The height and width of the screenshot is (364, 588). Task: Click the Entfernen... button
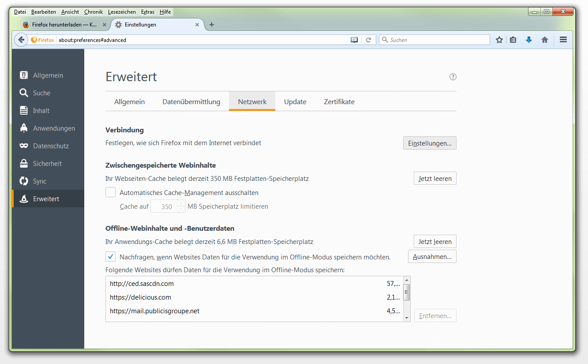[435, 315]
